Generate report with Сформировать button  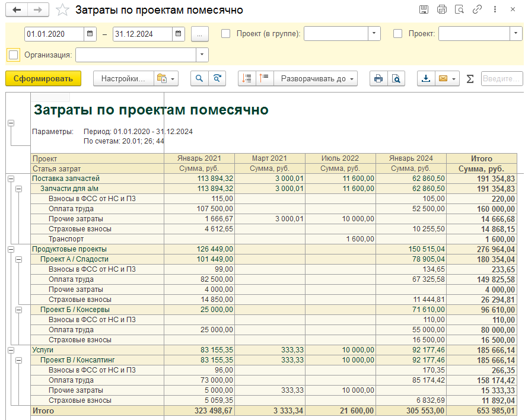[43, 78]
